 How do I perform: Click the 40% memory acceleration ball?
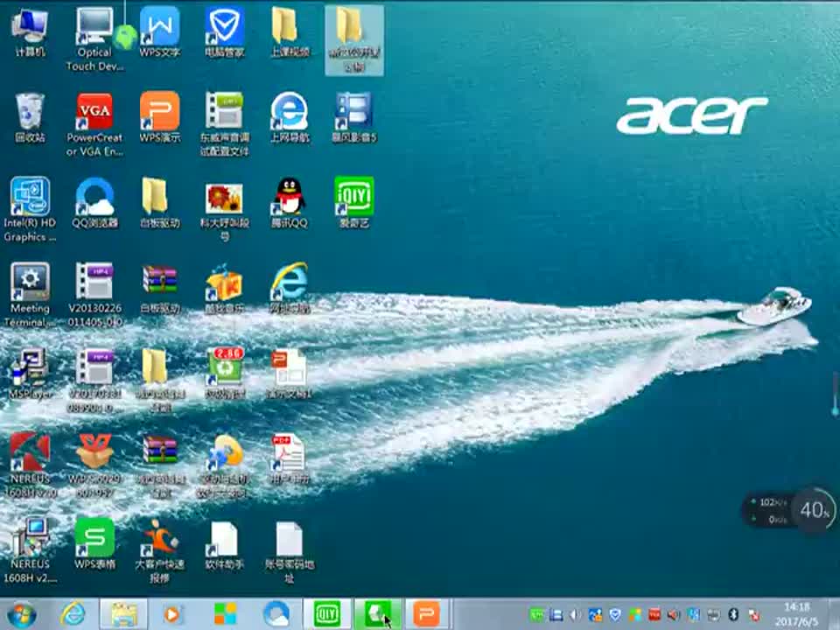(x=815, y=510)
